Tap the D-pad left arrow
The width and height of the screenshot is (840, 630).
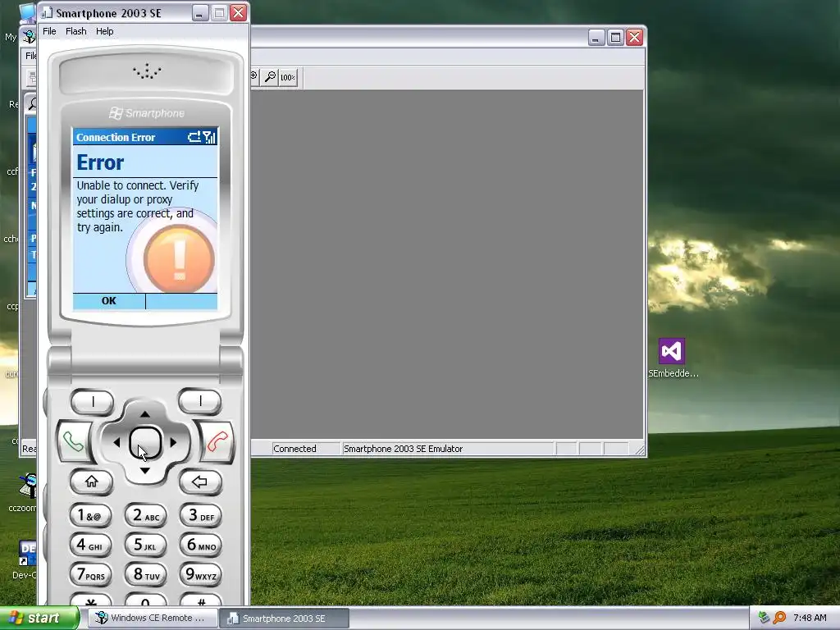point(116,442)
